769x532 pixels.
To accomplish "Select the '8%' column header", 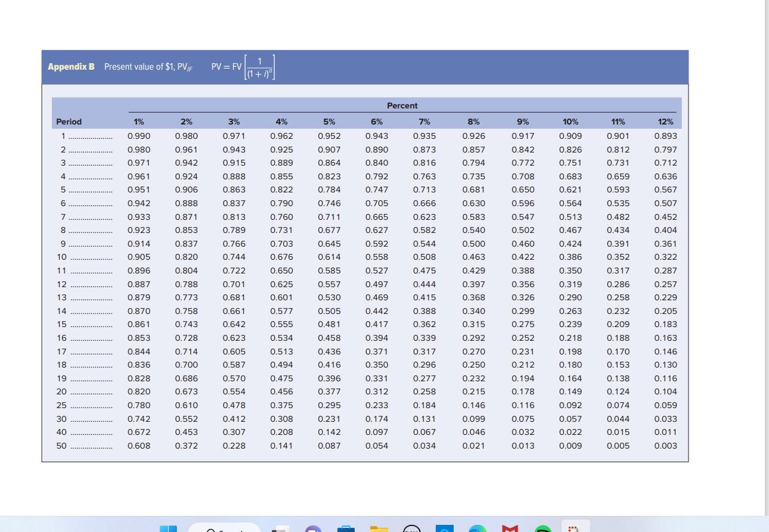I will [473, 122].
